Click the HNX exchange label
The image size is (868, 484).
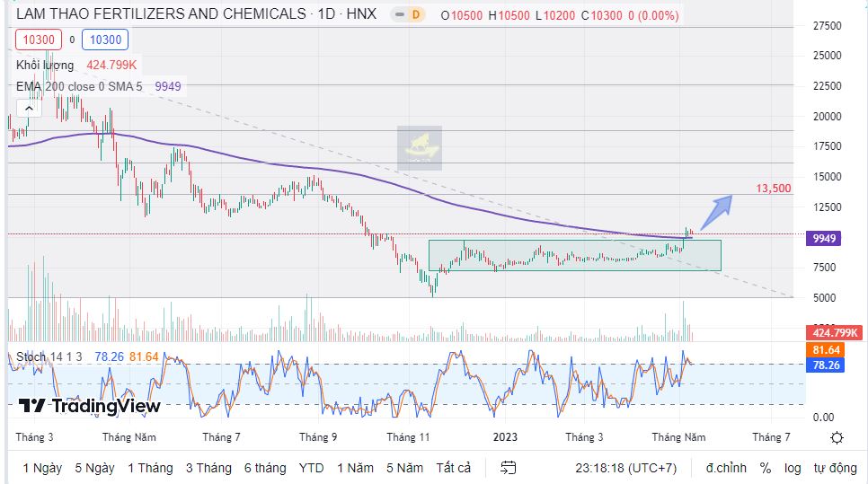[x=361, y=13]
